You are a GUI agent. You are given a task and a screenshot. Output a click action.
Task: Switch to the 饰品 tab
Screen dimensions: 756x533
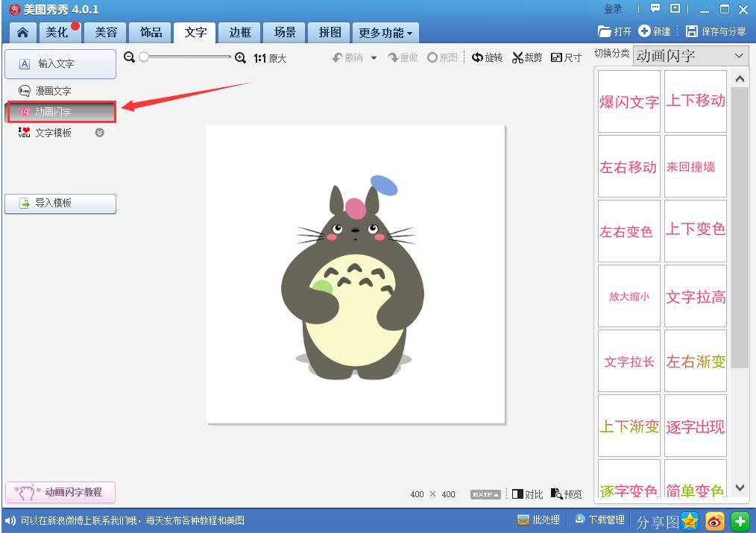(151, 33)
